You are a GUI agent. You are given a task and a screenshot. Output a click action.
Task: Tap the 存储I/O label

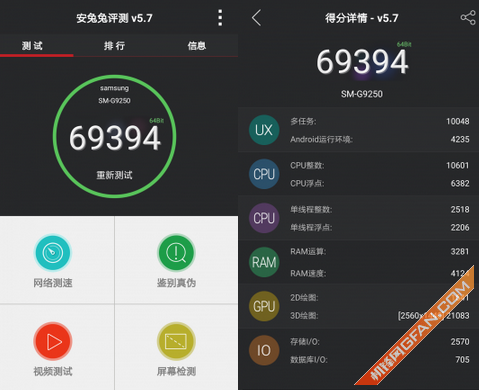pos(305,342)
